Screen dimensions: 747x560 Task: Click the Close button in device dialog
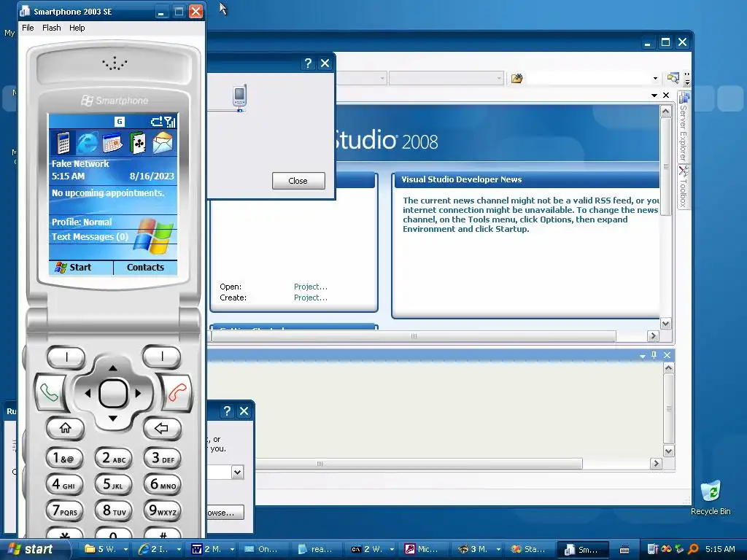[x=298, y=181]
